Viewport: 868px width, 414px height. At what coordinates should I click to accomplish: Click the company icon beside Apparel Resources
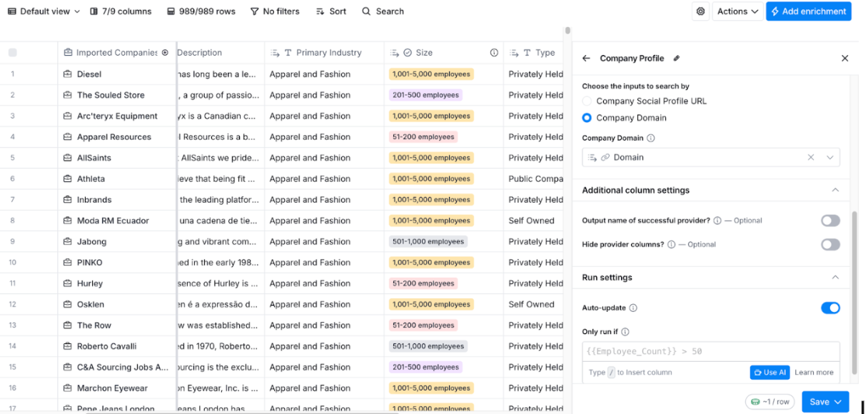(68, 137)
